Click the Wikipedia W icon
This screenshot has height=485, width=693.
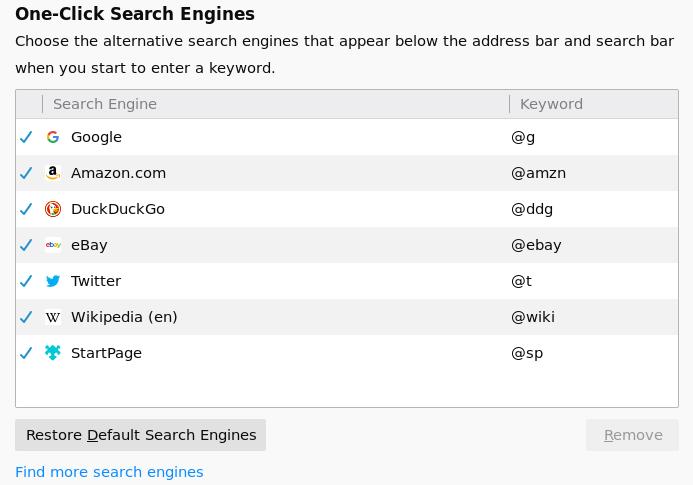53,317
